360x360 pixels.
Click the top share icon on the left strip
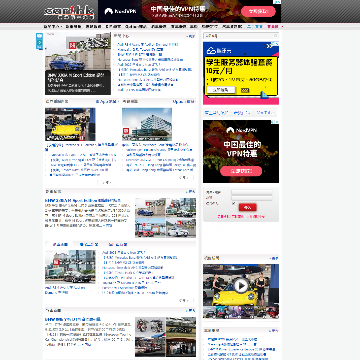[x=39, y=35]
